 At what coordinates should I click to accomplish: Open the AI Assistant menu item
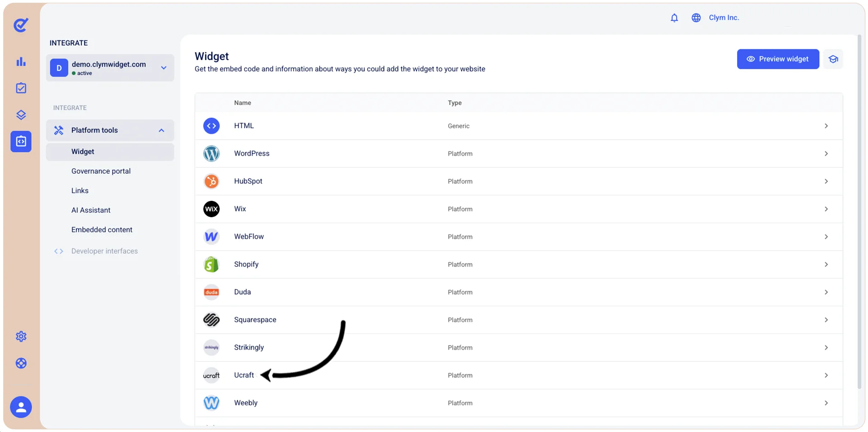(x=91, y=210)
